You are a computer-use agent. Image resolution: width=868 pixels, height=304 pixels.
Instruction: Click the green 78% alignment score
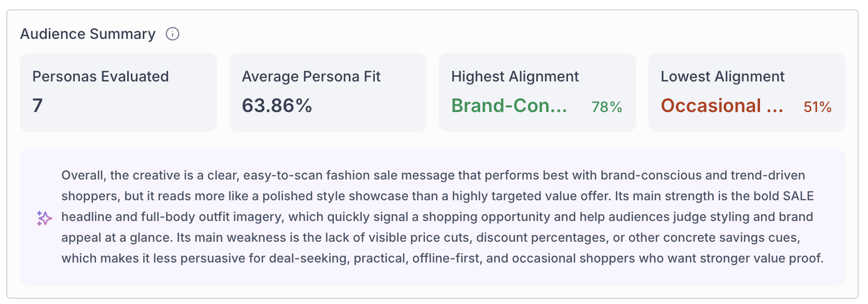click(x=607, y=107)
